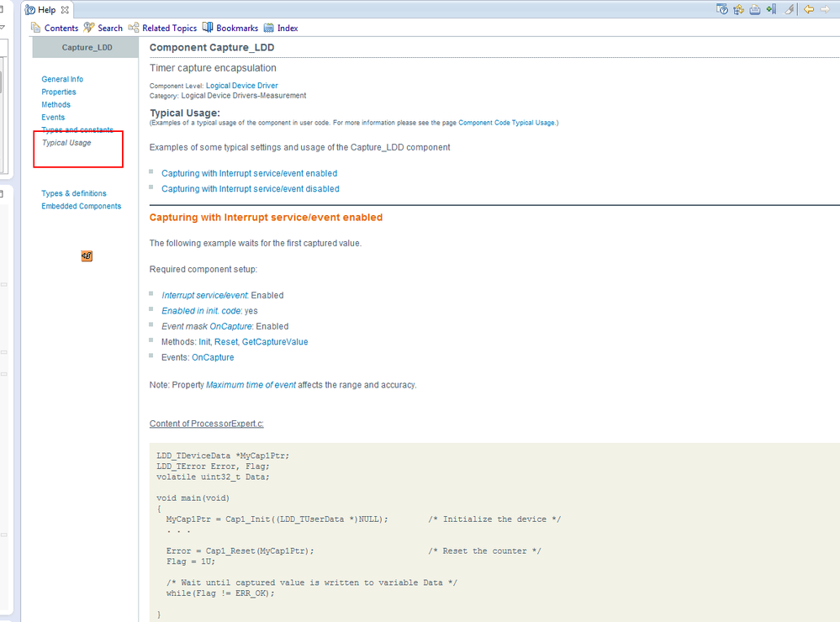The width and height of the screenshot is (840, 622).
Task: Open OnCapture event mask link
Action: pos(230,327)
